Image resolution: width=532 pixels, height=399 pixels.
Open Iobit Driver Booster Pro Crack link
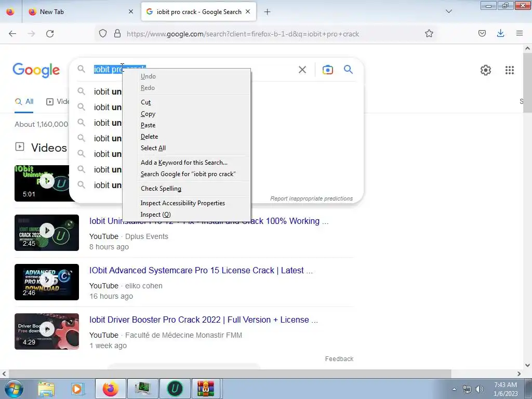point(204,320)
